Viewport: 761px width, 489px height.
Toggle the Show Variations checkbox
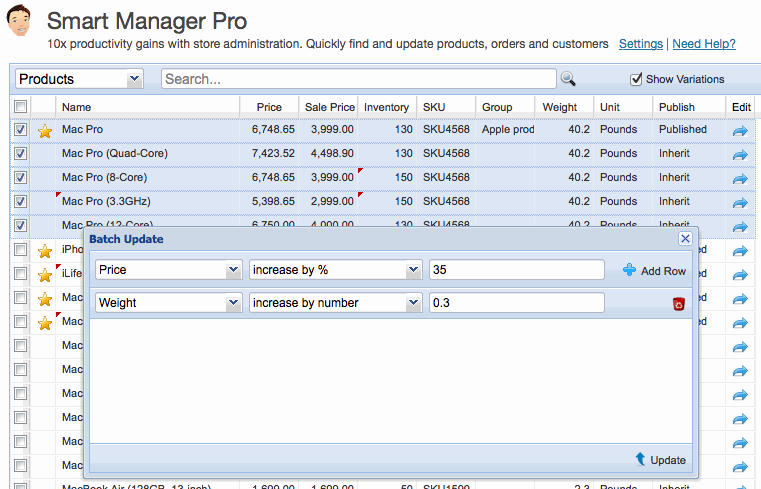pos(636,79)
